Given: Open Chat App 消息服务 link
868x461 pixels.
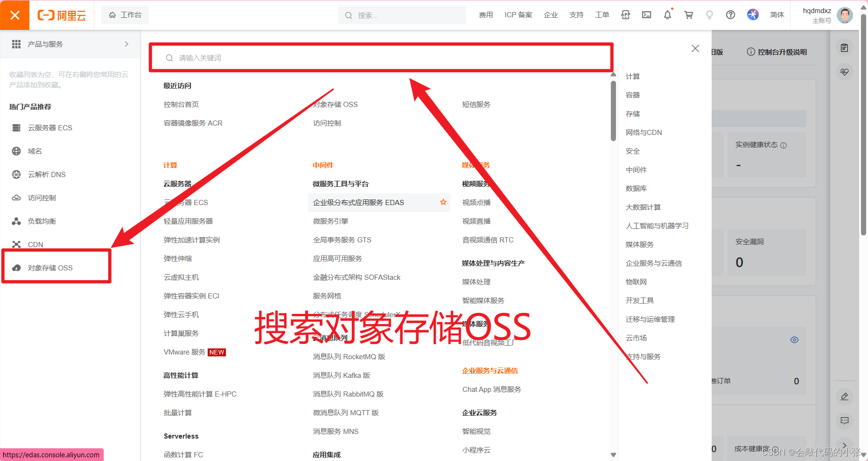Looking at the screenshot, I should coord(491,390).
